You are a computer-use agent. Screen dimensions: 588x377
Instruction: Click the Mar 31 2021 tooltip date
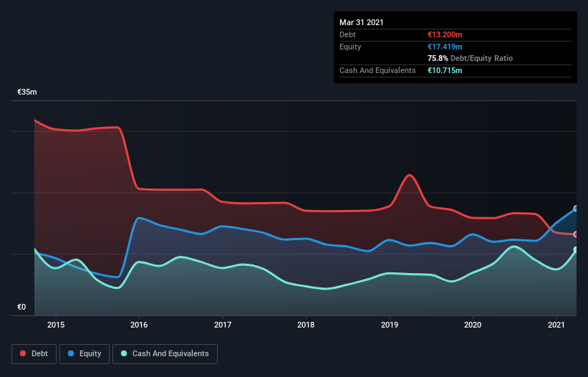click(362, 22)
